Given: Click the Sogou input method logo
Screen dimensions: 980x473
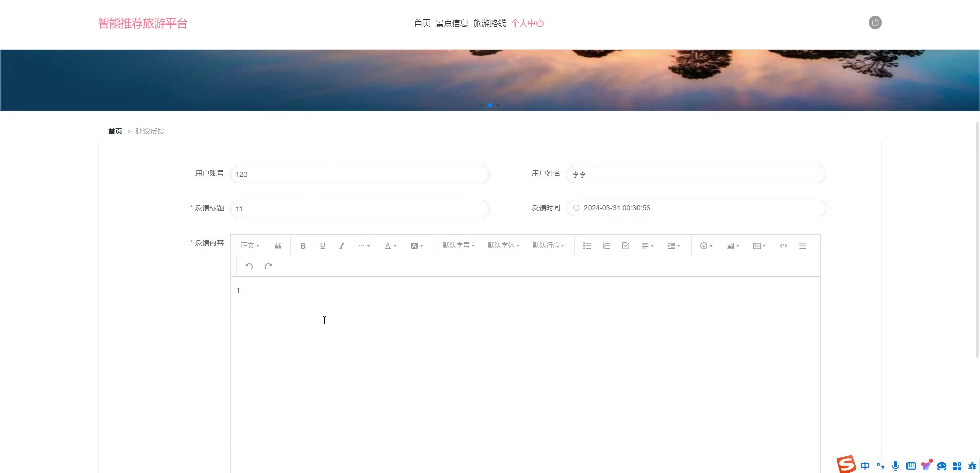Looking at the screenshot, I should (846, 464).
